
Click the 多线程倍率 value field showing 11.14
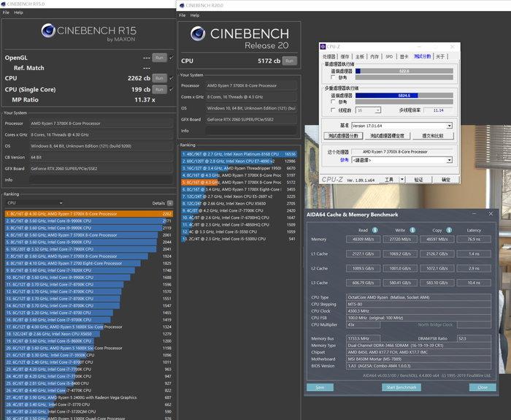click(438, 110)
